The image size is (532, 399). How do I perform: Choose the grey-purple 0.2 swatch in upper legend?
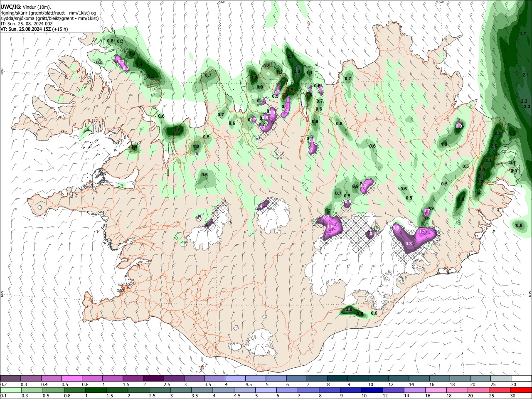(x=10, y=378)
